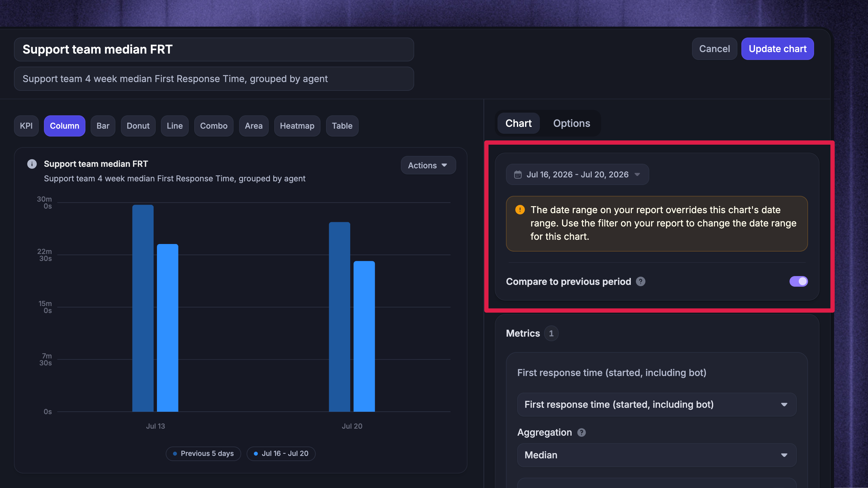Select the Line chart type
Image resolution: width=868 pixels, height=488 pixels.
coord(175,126)
